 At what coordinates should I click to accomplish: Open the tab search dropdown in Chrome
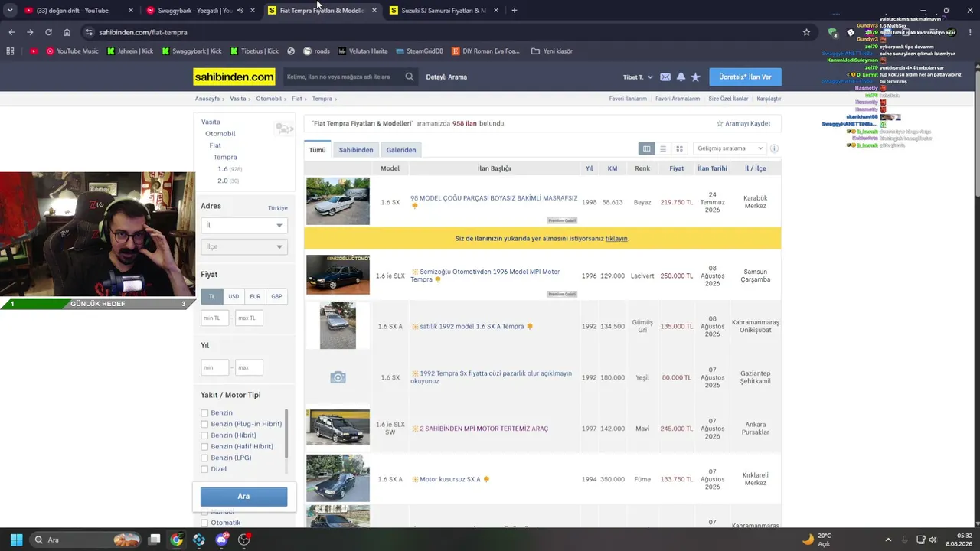click(10, 11)
